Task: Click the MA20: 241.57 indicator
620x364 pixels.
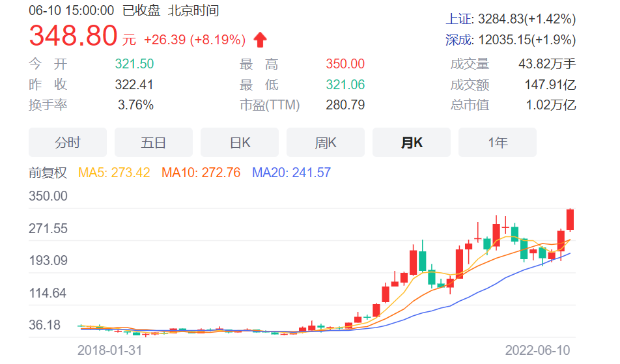Action: click(291, 173)
